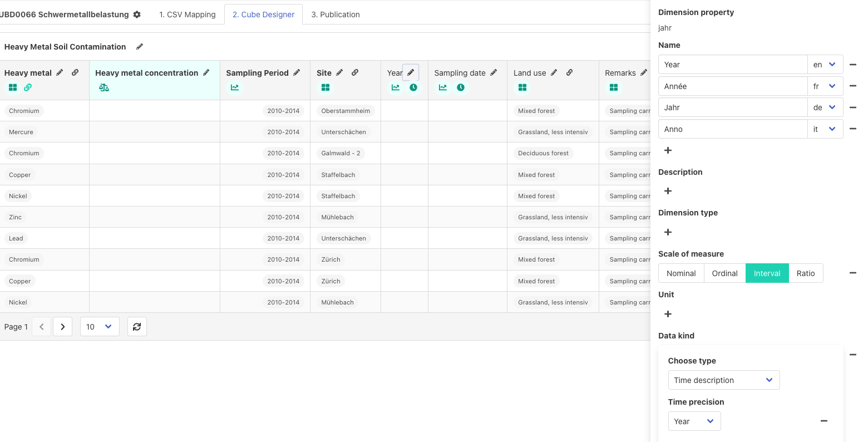Open the 1. CSV Mapping tab

pos(188,14)
